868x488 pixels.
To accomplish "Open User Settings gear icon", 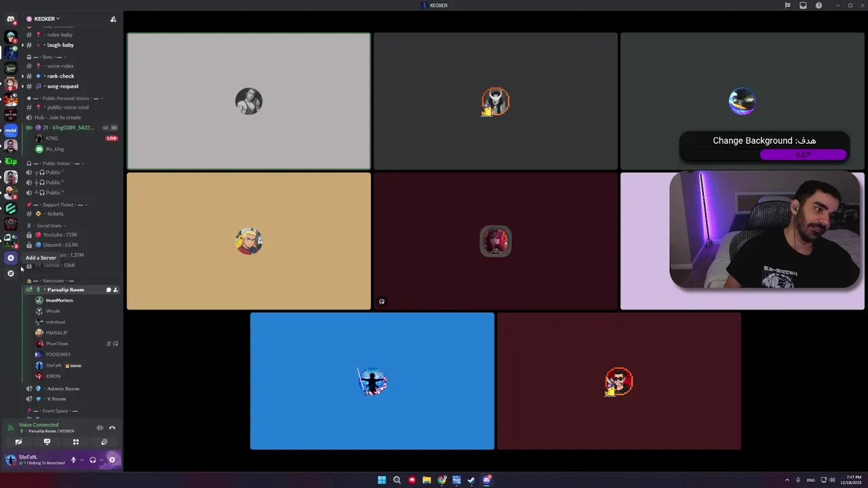I will (x=112, y=460).
